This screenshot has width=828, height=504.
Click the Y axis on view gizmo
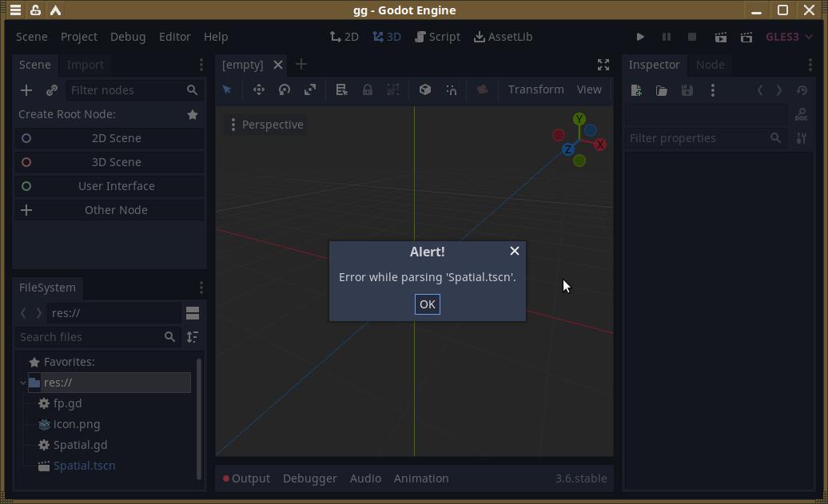coord(579,119)
